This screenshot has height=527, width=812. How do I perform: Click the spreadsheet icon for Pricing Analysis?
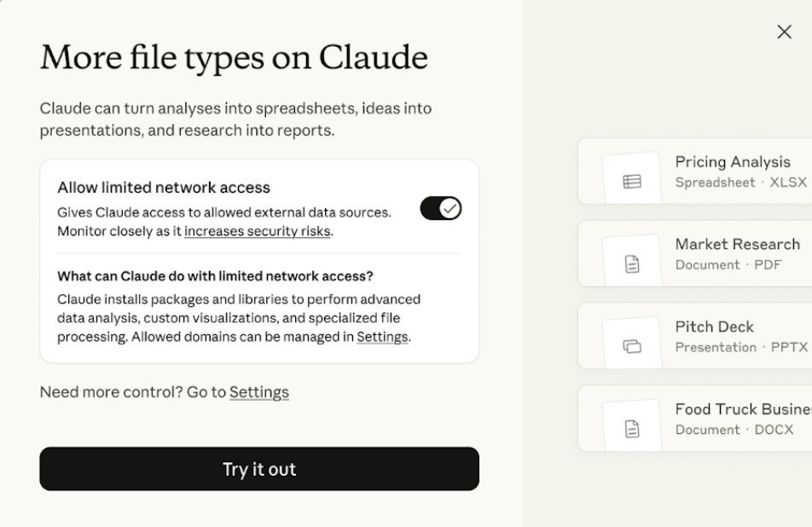point(632,182)
